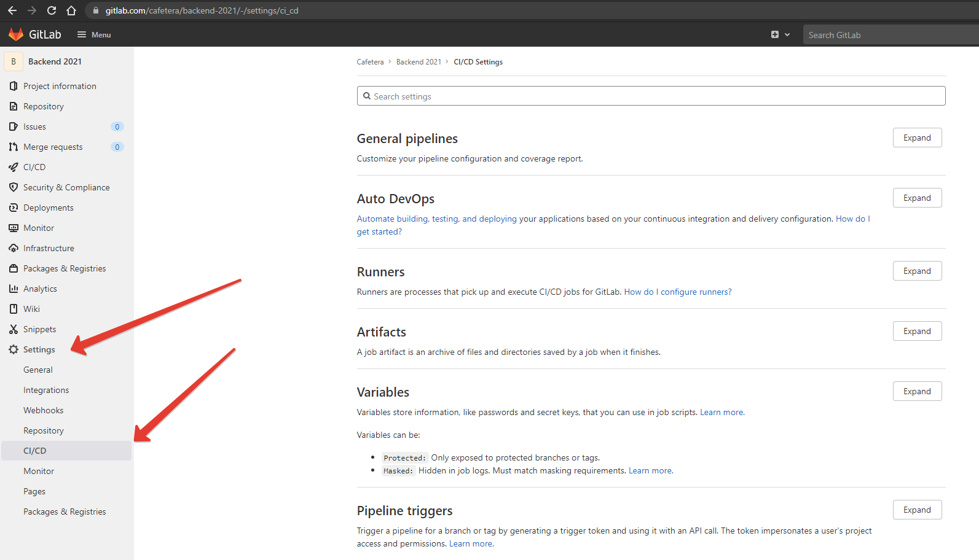Select Integrations in Settings submenu
Screen dimensions: 979x560
(46, 390)
